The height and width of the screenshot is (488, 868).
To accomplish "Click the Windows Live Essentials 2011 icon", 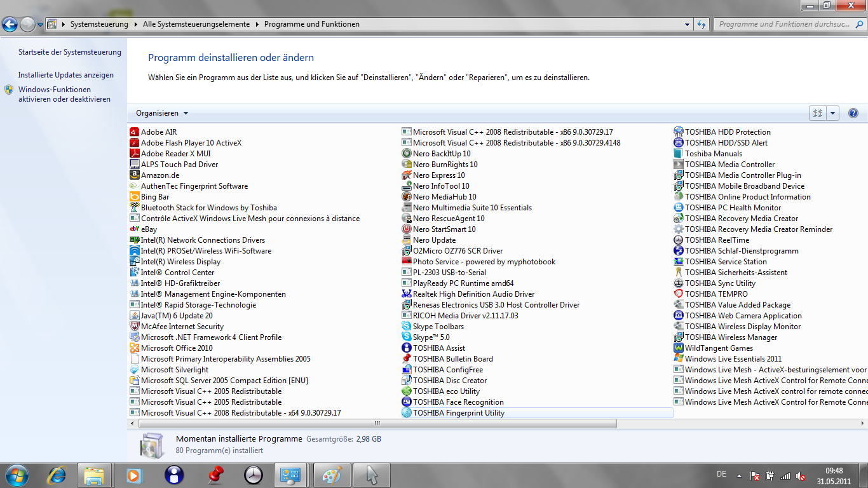I will click(x=679, y=359).
